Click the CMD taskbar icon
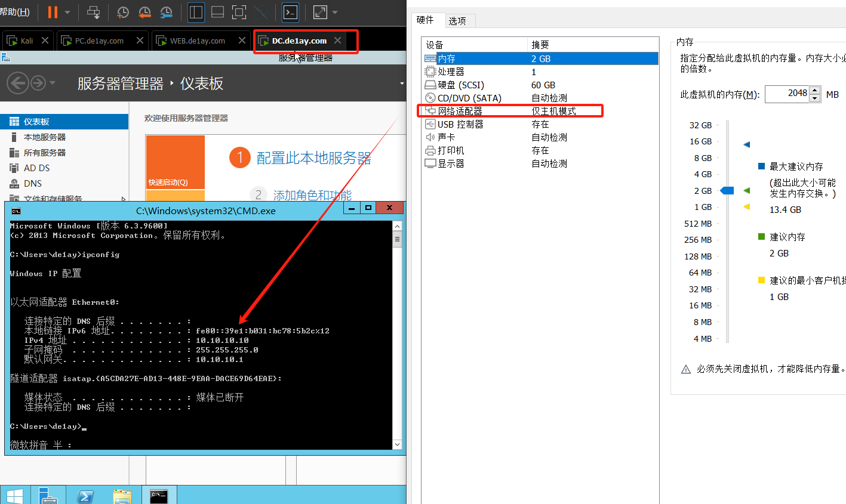Screen dimensions: 846x504 click(x=159, y=495)
